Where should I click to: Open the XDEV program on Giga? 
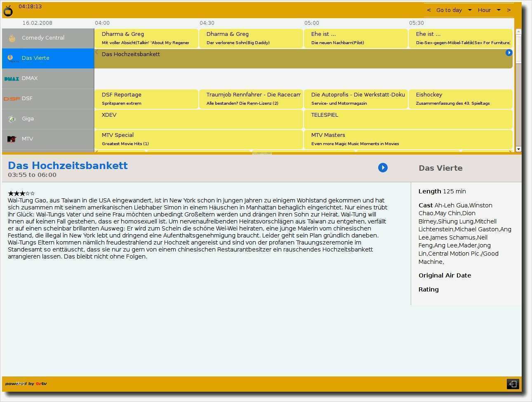tap(199, 119)
